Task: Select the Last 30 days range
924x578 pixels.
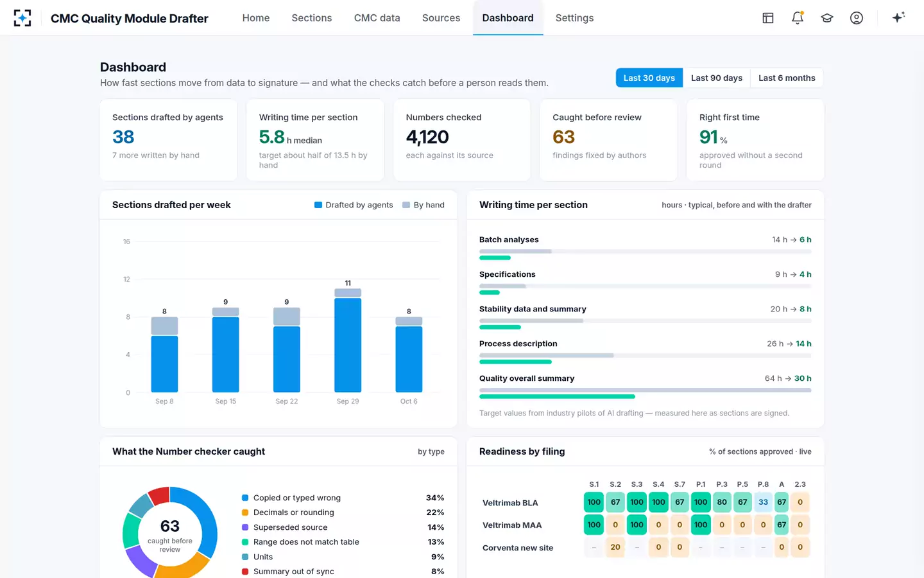Action: 649,78
